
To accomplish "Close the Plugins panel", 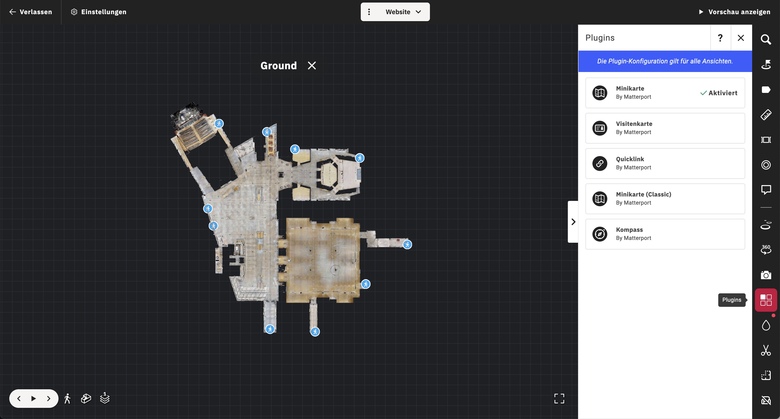I will [x=741, y=38].
